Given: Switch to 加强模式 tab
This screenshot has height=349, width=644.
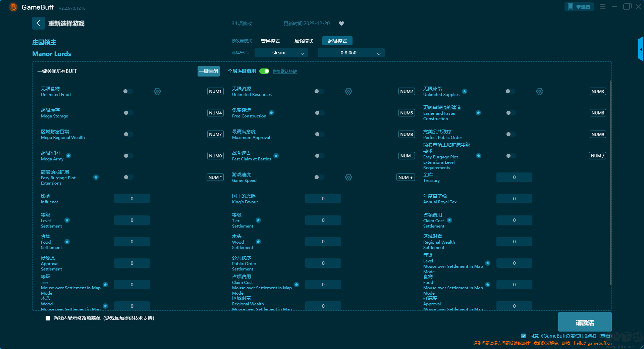Looking at the screenshot, I should pyautogui.click(x=304, y=41).
